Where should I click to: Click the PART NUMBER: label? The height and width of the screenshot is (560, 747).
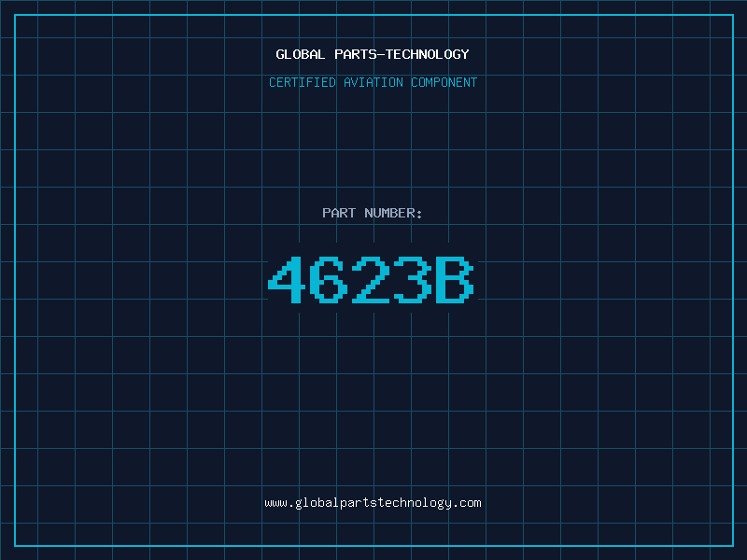[x=372, y=213]
